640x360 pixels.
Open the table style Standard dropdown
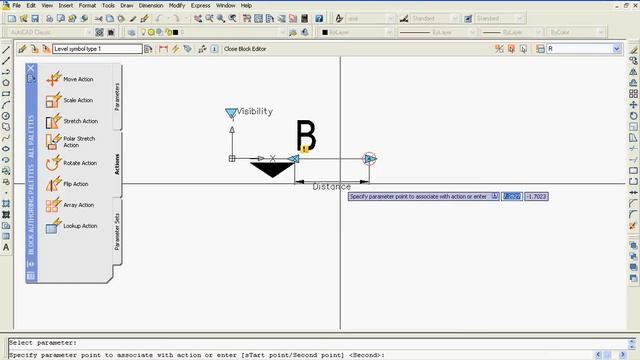519,18
